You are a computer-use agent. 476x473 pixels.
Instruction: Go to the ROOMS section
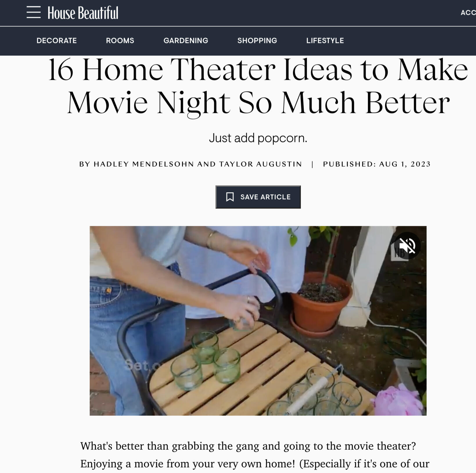pyautogui.click(x=120, y=40)
